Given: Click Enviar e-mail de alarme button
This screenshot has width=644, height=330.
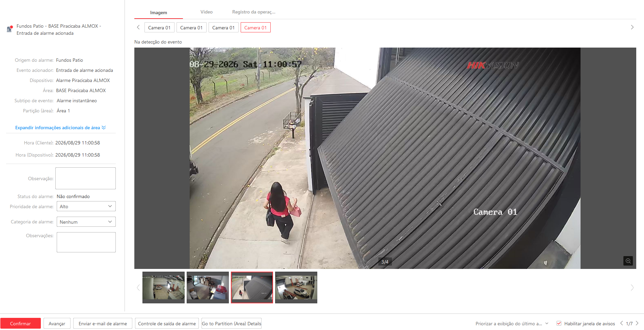Looking at the screenshot, I should click(103, 323).
